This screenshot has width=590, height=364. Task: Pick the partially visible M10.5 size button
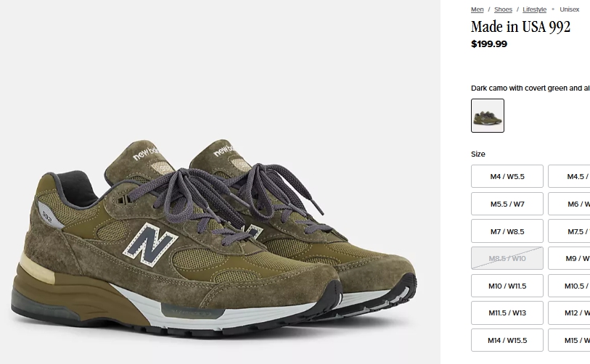[569, 286]
